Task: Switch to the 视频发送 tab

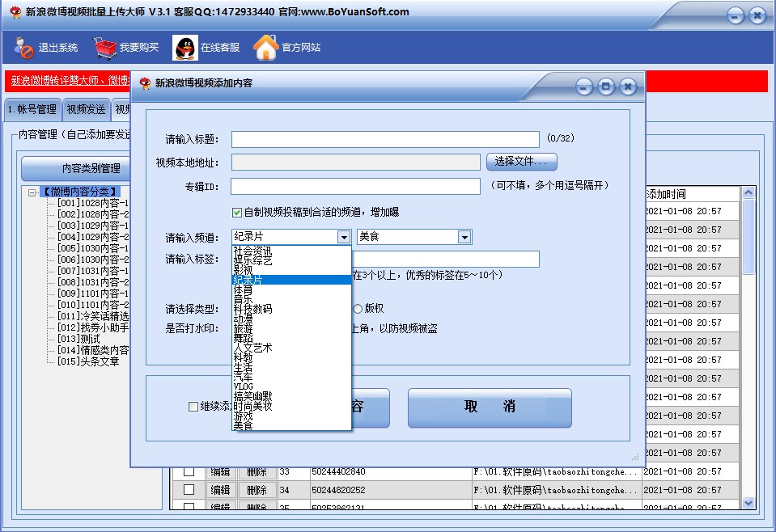Action: [x=86, y=110]
